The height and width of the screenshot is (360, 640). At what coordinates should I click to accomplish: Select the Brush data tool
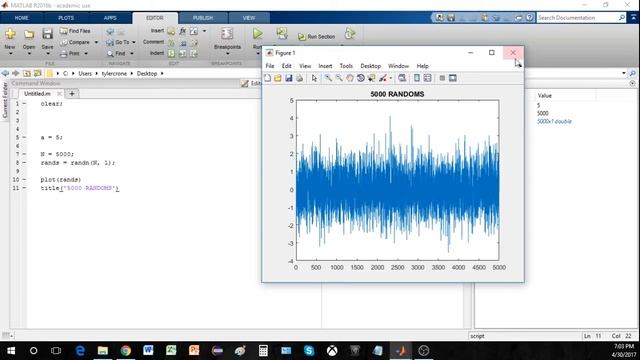point(383,78)
